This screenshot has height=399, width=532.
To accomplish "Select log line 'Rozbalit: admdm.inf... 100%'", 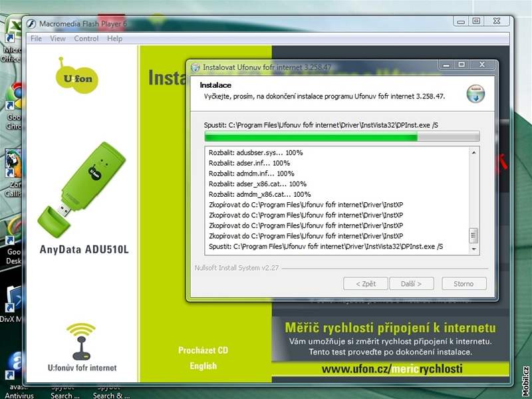I will [x=251, y=174].
